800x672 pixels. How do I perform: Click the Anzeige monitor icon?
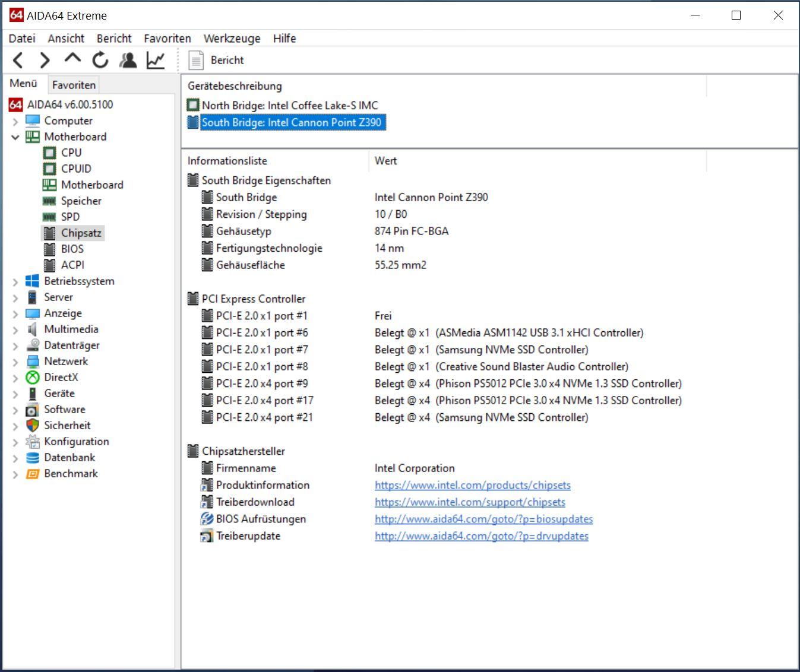32,313
